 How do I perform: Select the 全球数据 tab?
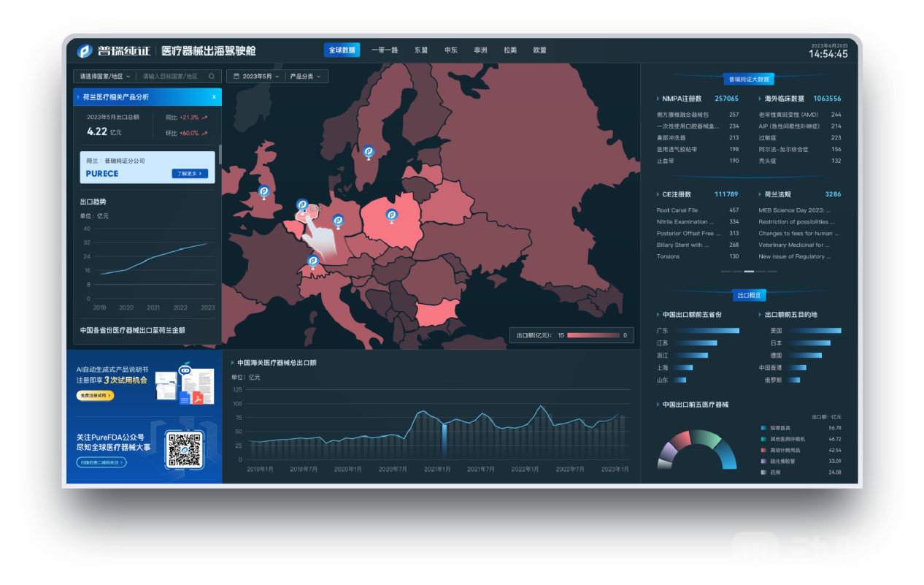point(342,50)
